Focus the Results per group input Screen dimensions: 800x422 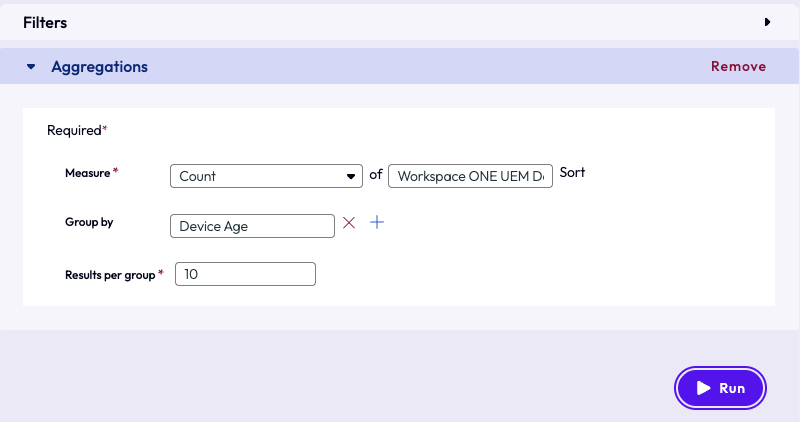click(245, 274)
